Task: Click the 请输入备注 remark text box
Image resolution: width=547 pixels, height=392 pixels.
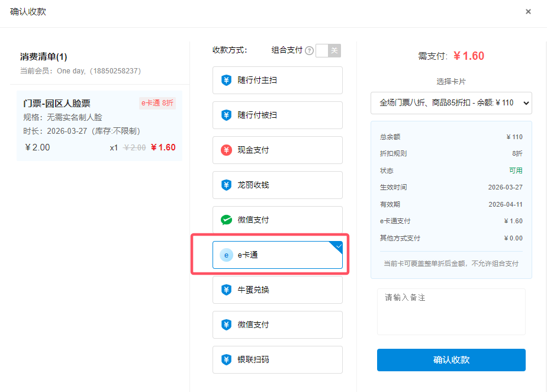Action: pos(451,311)
